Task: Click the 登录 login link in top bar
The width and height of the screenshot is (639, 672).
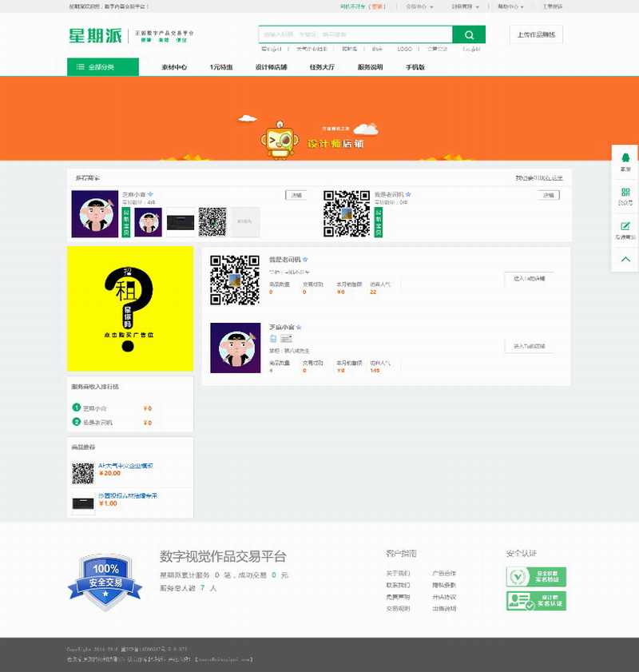Action: point(377,6)
